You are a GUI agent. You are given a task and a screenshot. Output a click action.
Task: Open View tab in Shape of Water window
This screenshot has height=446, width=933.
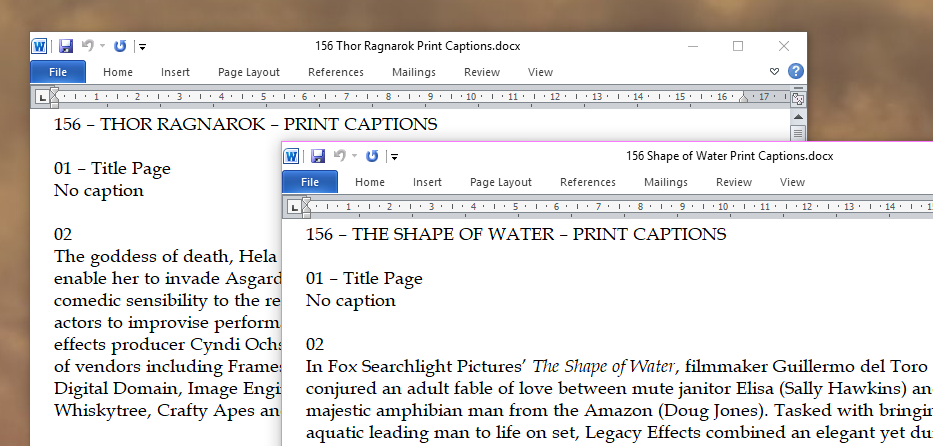click(x=793, y=182)
